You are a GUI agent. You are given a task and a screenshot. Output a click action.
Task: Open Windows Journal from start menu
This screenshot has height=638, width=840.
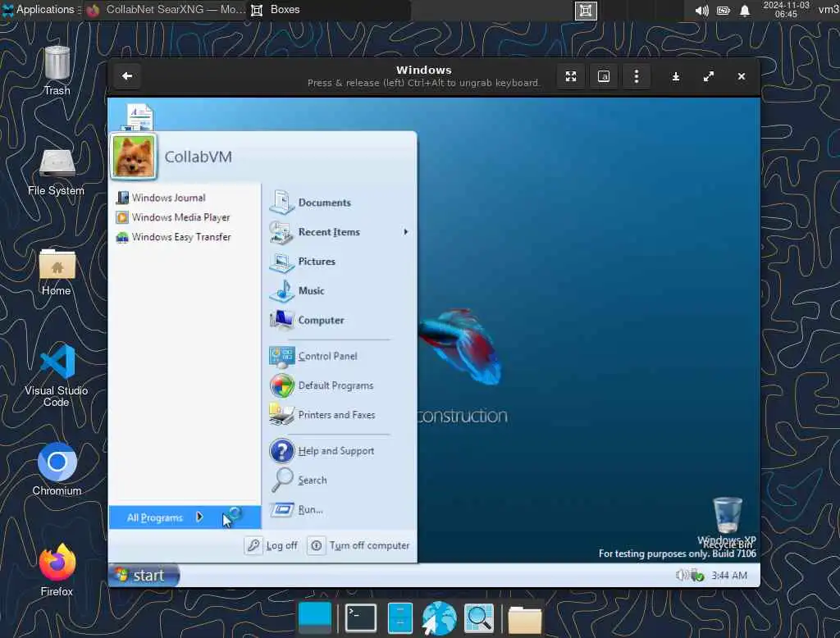point(161,198)
